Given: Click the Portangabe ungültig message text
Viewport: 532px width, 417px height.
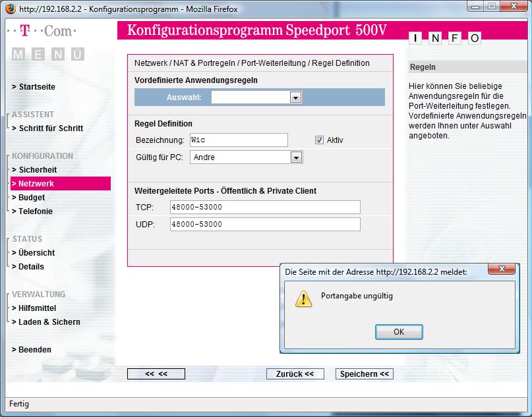Looking at the screenshot, I should click(x=357, y=296).
